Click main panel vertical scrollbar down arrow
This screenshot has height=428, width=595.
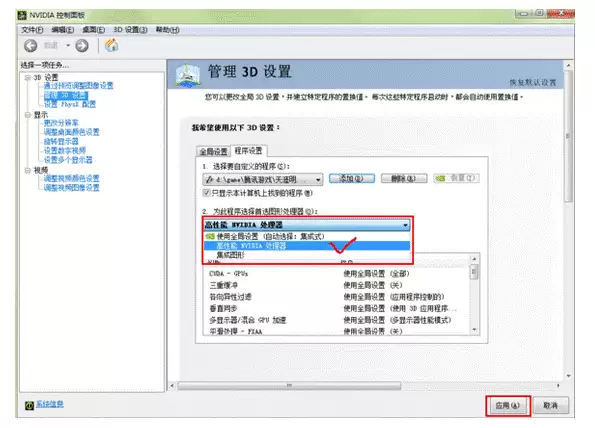pos(568,376)
